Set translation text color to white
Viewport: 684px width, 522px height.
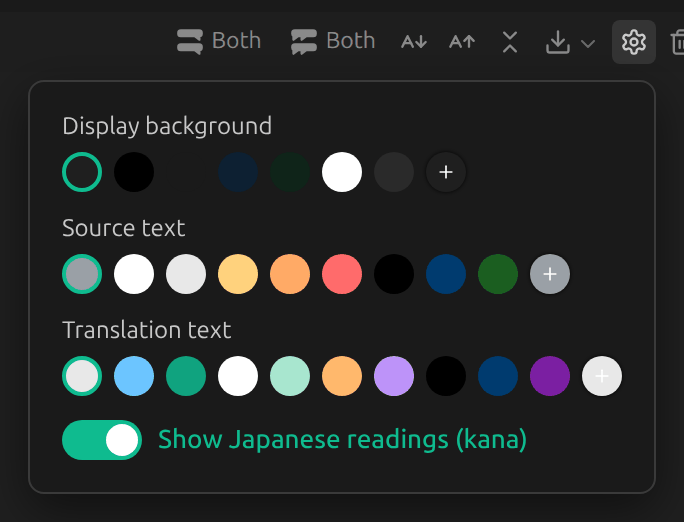[x=238, y=376]
